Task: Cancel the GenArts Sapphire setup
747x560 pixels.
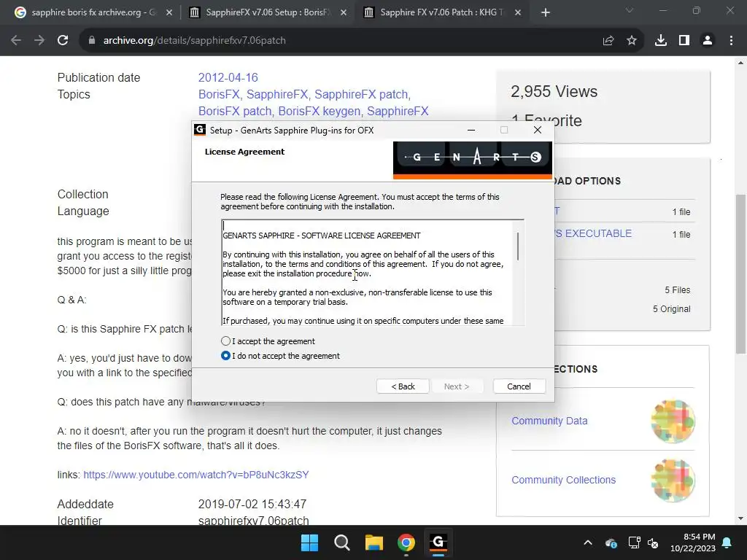Action: 519,386
